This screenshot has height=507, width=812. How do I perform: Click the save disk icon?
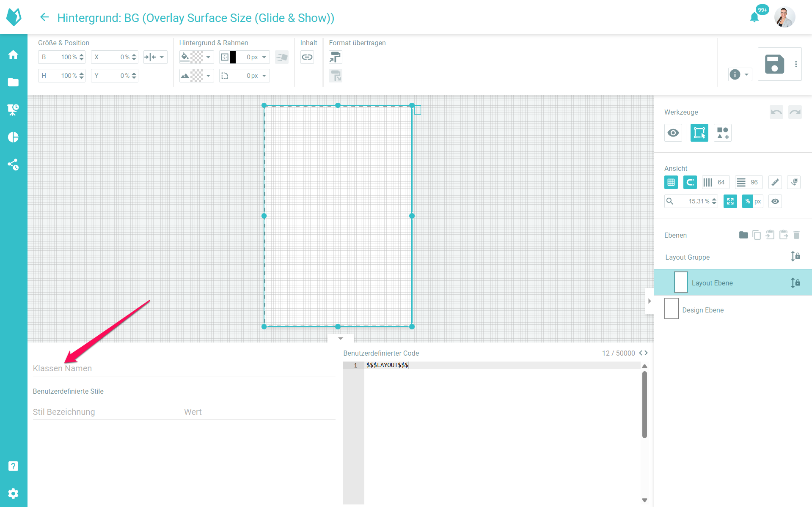coord(774,64)
